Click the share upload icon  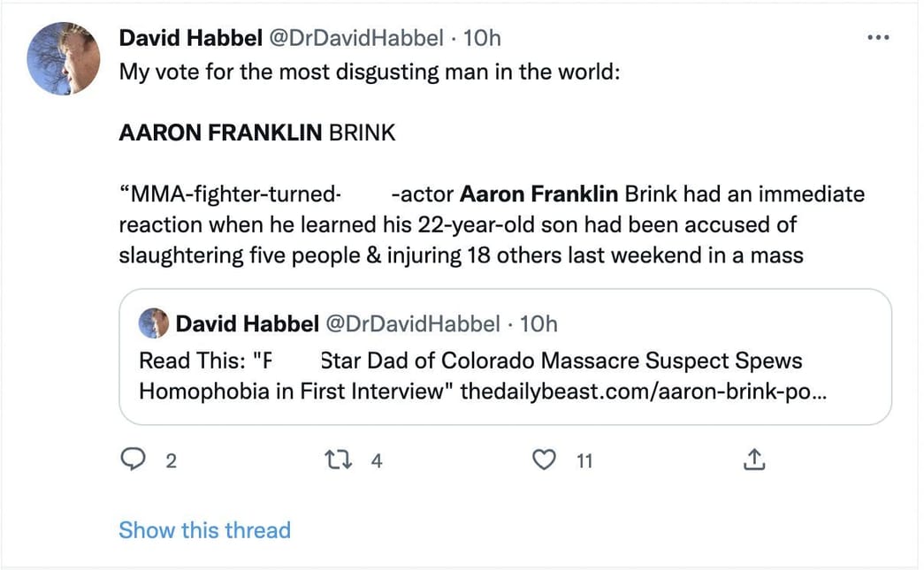(x=753, y=460)
